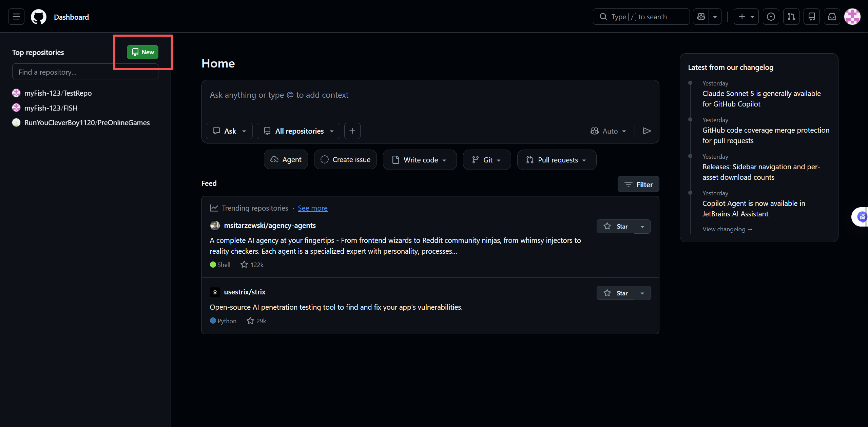
Task: Click the Trending repositories graph icon
Action: click(214, 208)
